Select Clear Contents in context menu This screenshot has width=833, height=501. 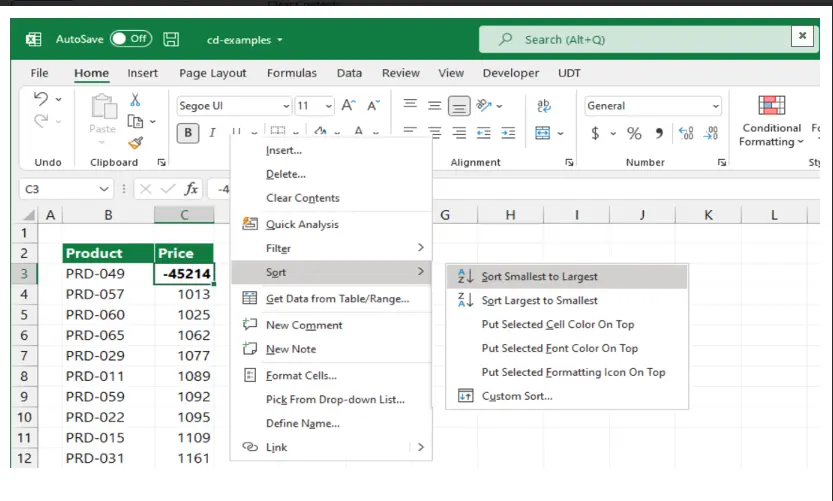coord(331,198)
